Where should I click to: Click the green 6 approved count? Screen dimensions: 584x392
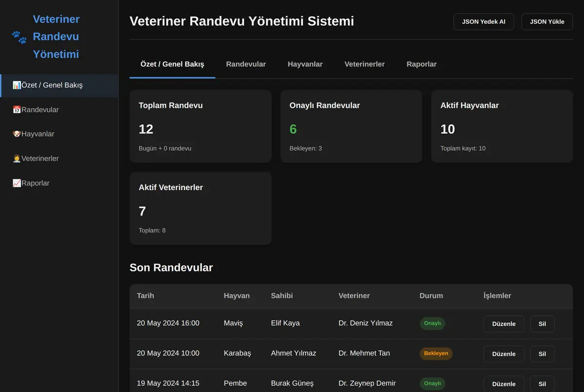tap(293, 129)
